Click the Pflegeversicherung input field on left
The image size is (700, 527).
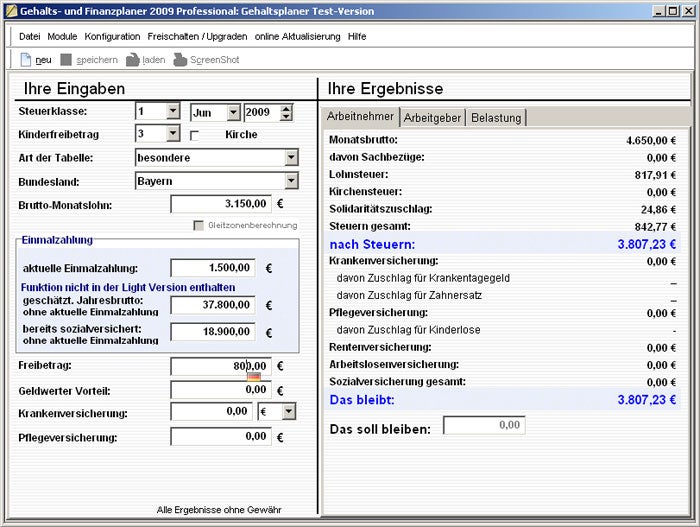pos(221,436)
